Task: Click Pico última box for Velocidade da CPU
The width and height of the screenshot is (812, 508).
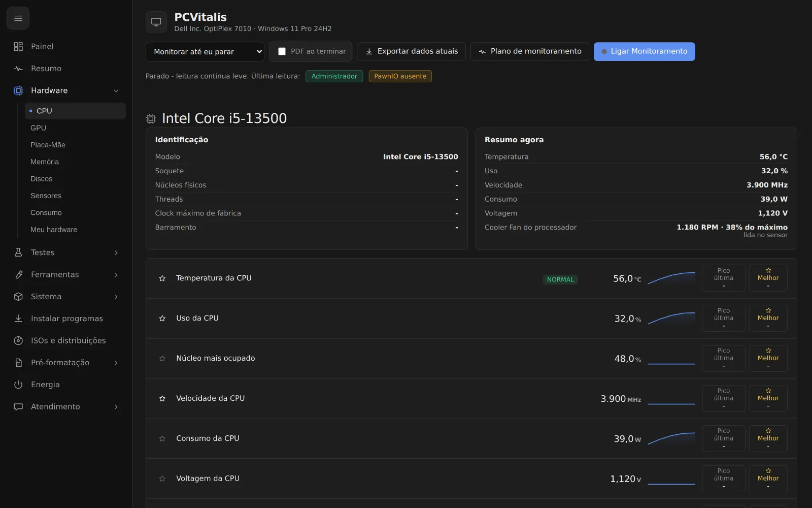Action: pos(724,399)
